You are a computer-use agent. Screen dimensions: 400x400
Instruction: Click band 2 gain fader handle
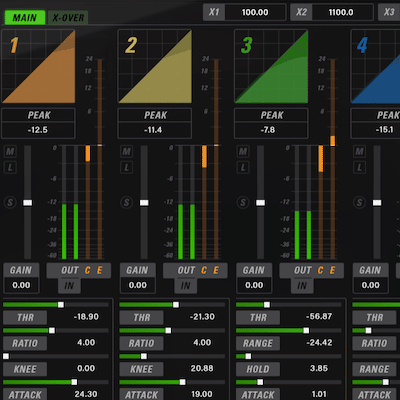[x=144, y=203]
